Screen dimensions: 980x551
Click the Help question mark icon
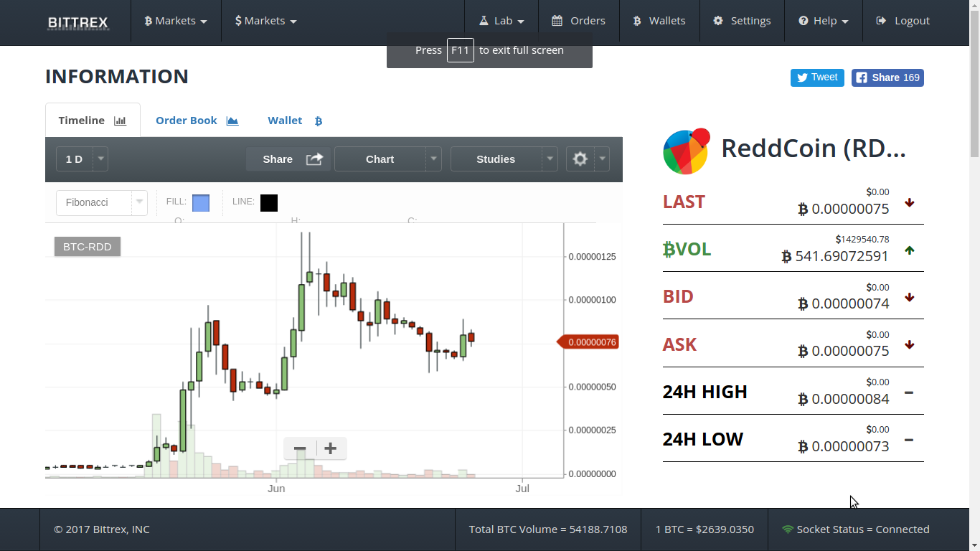[804, 21]
